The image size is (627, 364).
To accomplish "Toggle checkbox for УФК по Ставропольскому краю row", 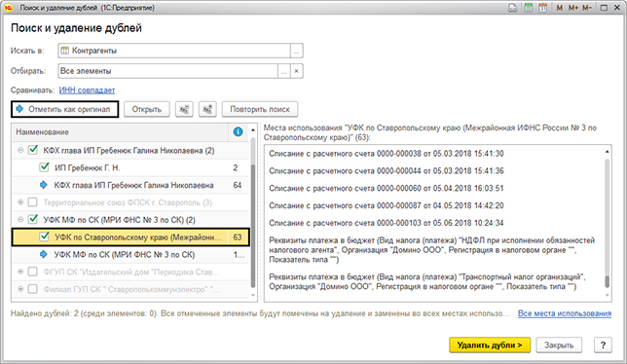I will (x=45, y=237).
